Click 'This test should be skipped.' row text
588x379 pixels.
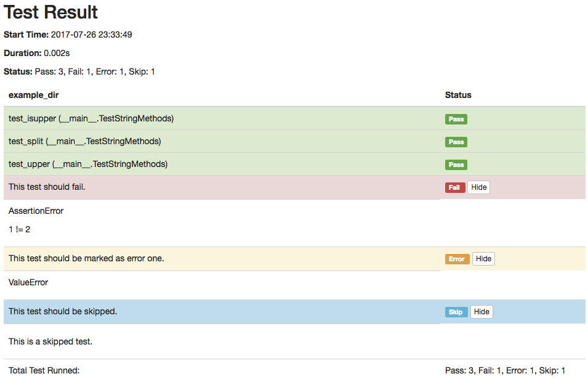coord(63,311)
